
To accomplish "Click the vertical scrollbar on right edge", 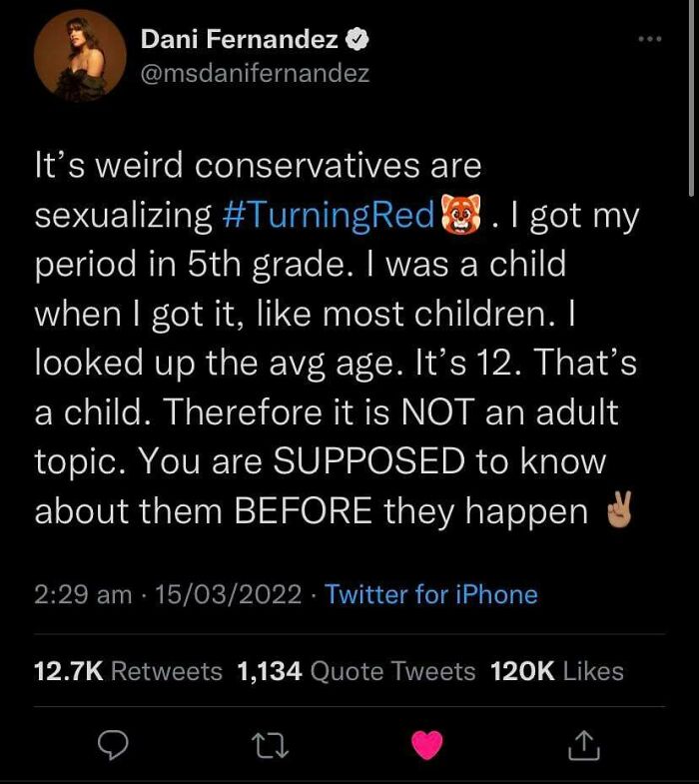I will [691, 98].
